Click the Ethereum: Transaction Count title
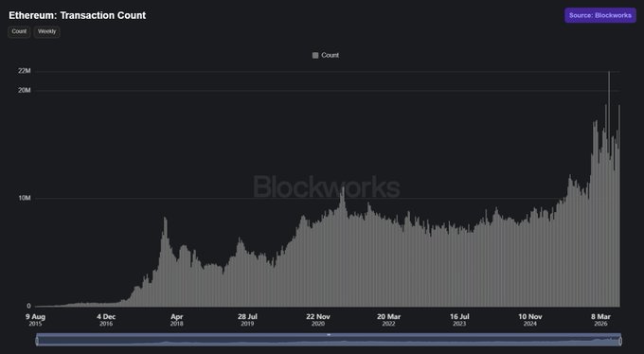Image resolution: width=644 pixels, height=354 pixels. click(x=78, y=15)
